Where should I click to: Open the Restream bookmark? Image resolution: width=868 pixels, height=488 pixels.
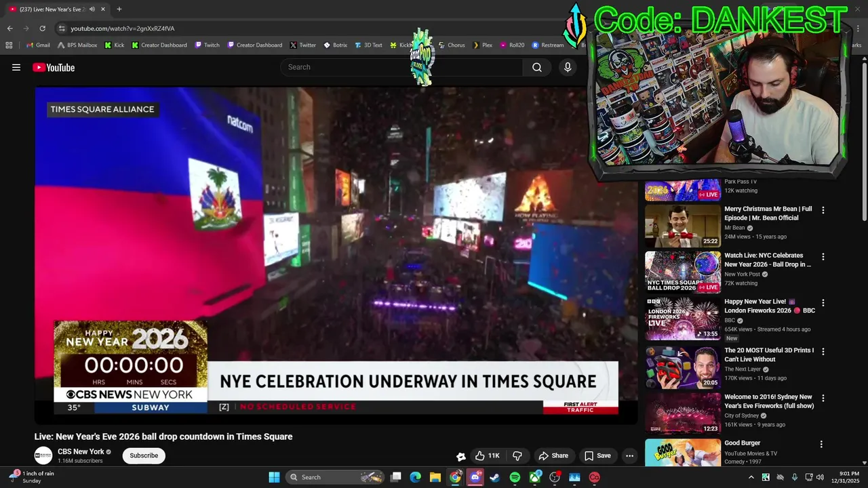(548, 45)
